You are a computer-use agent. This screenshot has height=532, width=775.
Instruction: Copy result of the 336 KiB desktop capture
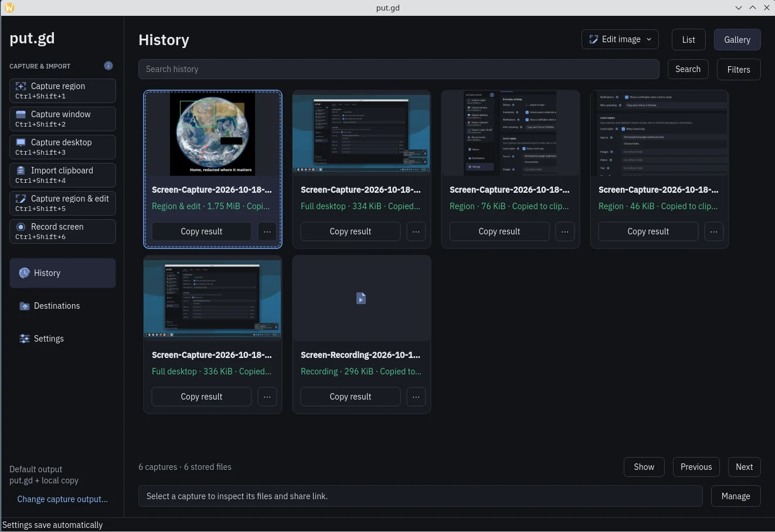(x=202, y=397)
